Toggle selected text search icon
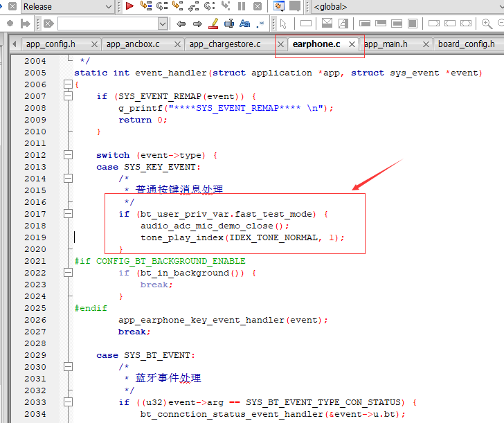 click(x=229, y=24)
